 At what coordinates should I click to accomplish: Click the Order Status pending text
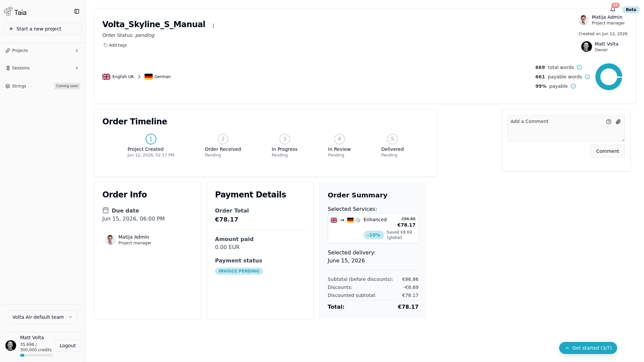tap(128, 35)
